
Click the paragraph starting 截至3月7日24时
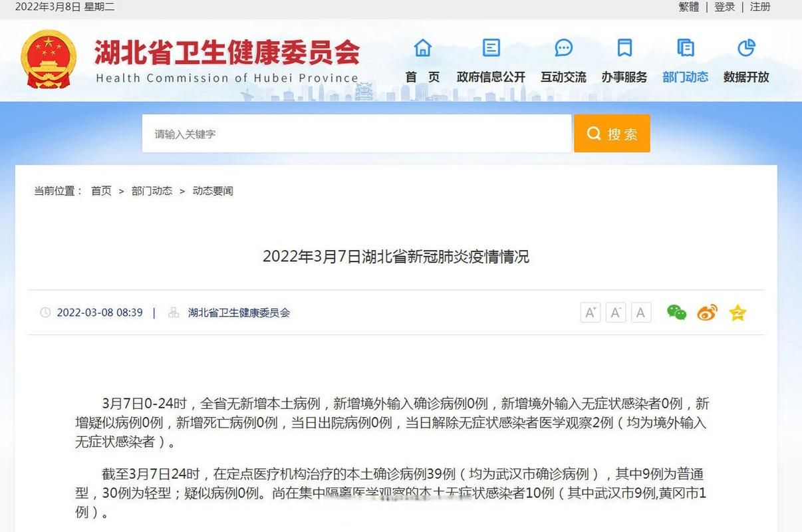pos(390,493)
